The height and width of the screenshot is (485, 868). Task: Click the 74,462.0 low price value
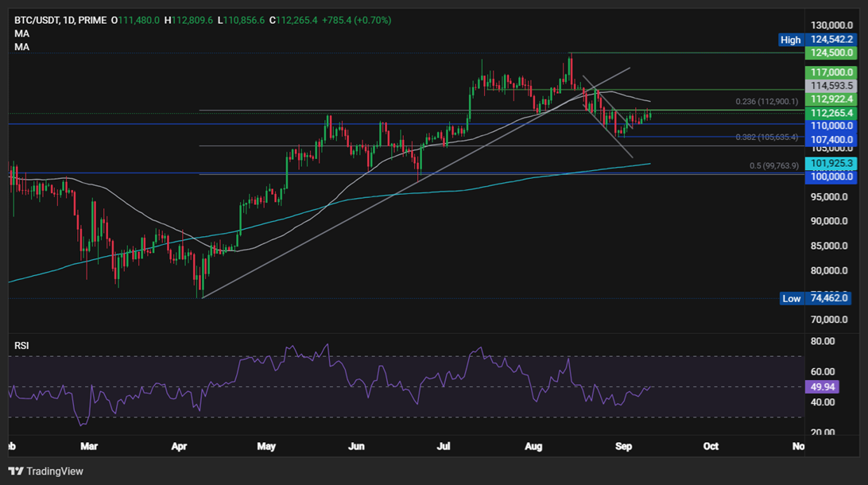pos(829,298)
